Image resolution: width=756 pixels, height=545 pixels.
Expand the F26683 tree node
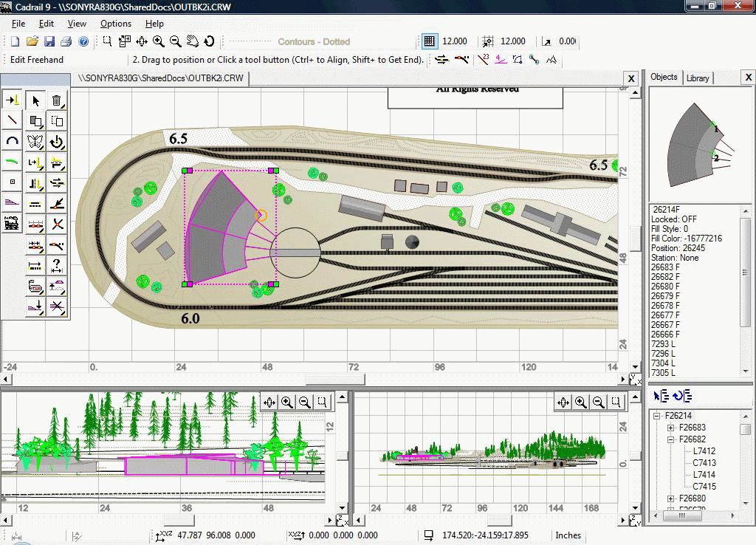coord(670,428)
